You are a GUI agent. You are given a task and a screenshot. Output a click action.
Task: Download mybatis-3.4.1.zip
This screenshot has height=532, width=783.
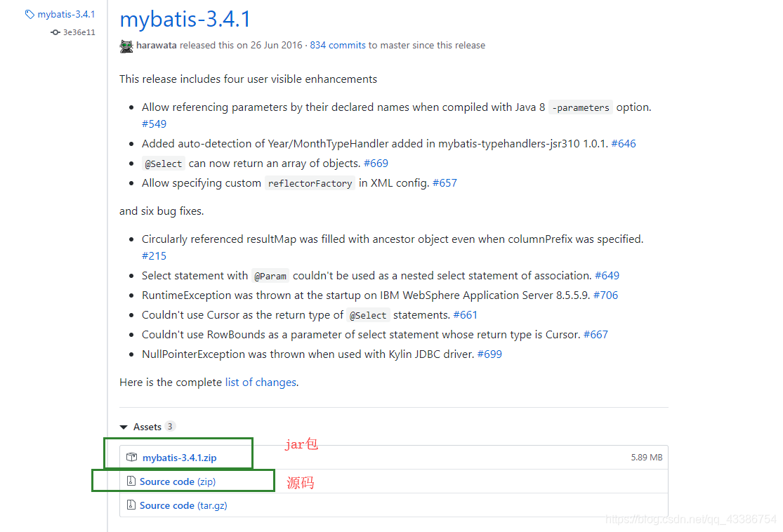tap(180, 458)
